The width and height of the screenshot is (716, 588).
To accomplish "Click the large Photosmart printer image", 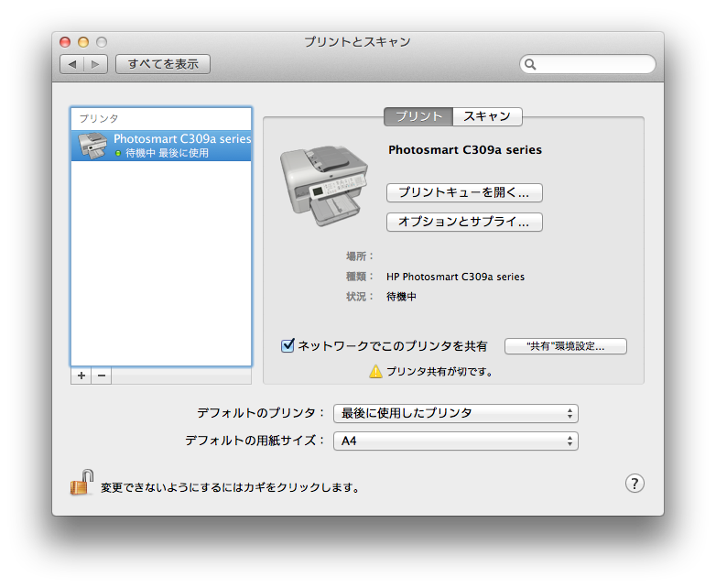I will coord(324,186).
